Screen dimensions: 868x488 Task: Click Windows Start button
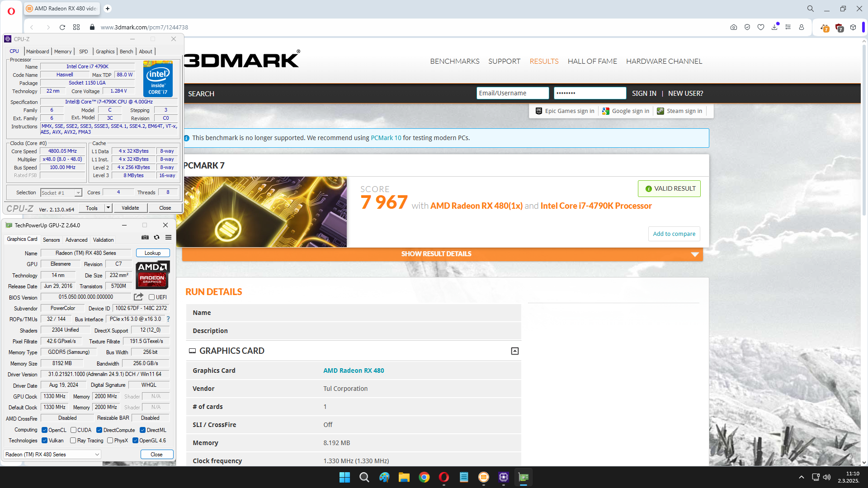[344, 477]
